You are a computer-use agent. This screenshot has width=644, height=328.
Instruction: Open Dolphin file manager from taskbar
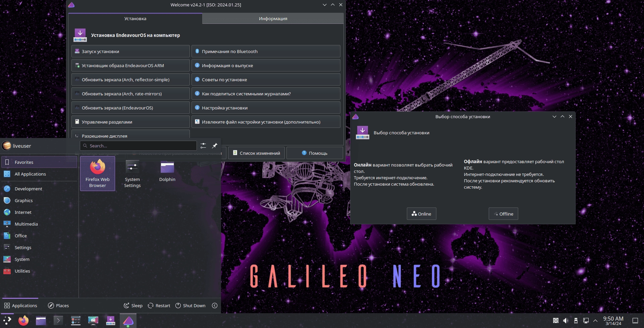[x=41, y=321]
